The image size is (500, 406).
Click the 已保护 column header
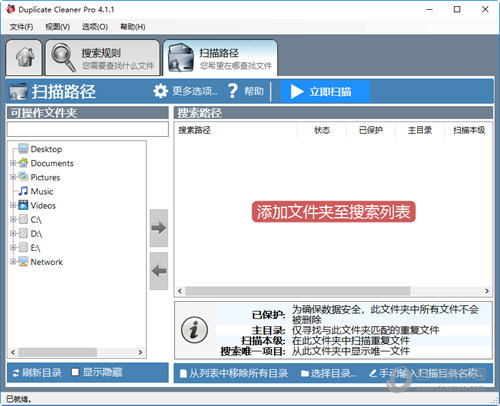371,130
